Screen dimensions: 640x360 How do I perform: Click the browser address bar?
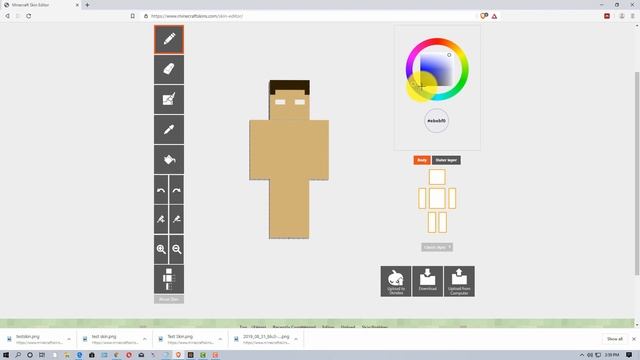[x=310, y=16]
